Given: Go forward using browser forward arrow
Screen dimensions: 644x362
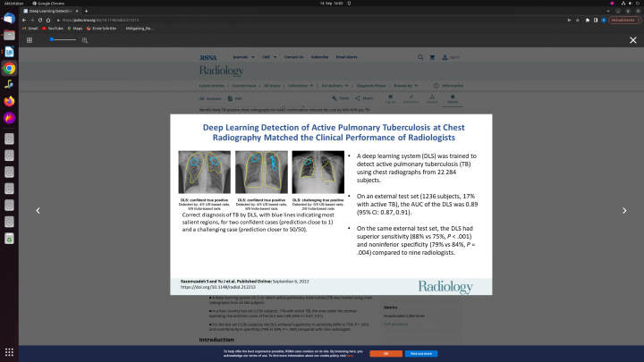Looking at the screenshot, I should pyautogui.click(x=32, y=20).
